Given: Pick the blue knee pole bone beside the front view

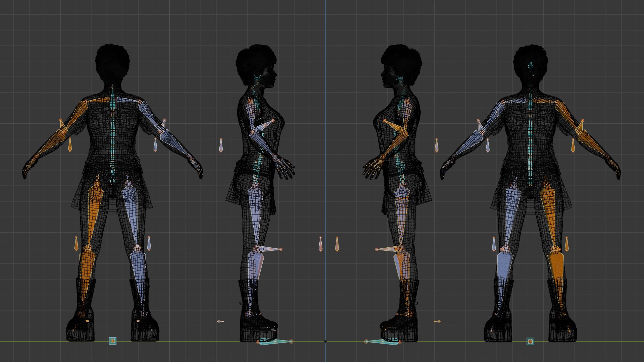Looking at the screenshot, I should [x=494, y=244].
